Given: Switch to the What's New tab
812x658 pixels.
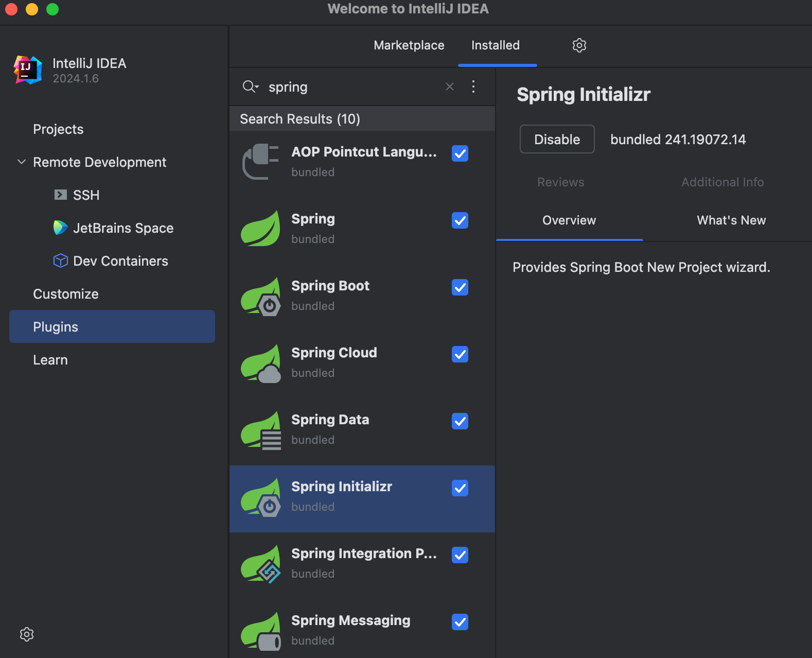Looking at the screenshot, I should pos(731,220).
